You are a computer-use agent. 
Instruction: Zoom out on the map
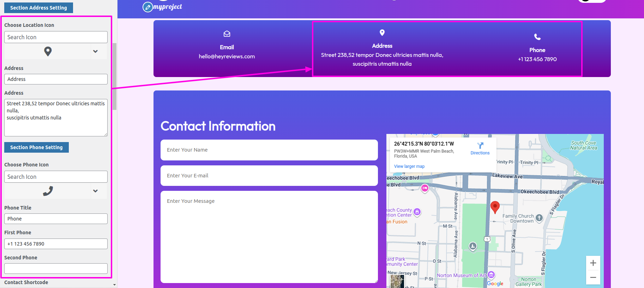(x=593, y=277)
